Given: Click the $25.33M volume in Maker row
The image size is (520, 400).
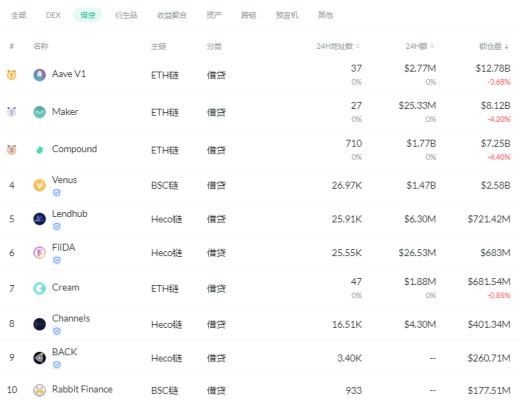Looking at the screenshot, I should click(x=417, y=106).
